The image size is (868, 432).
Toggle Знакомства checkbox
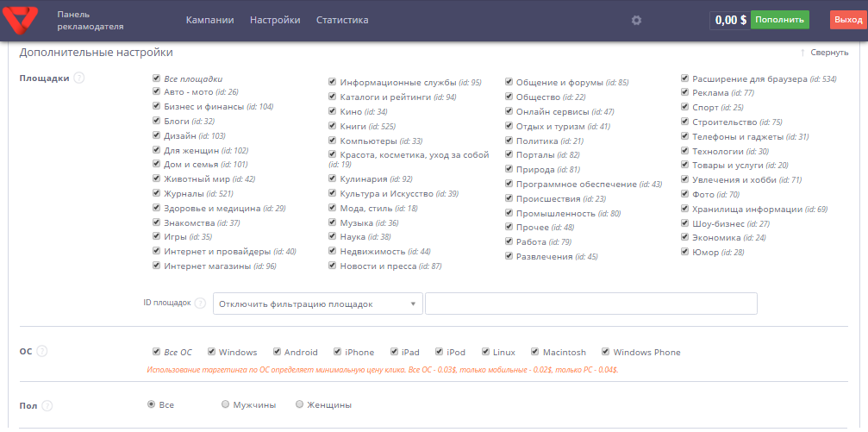[156, 222]
